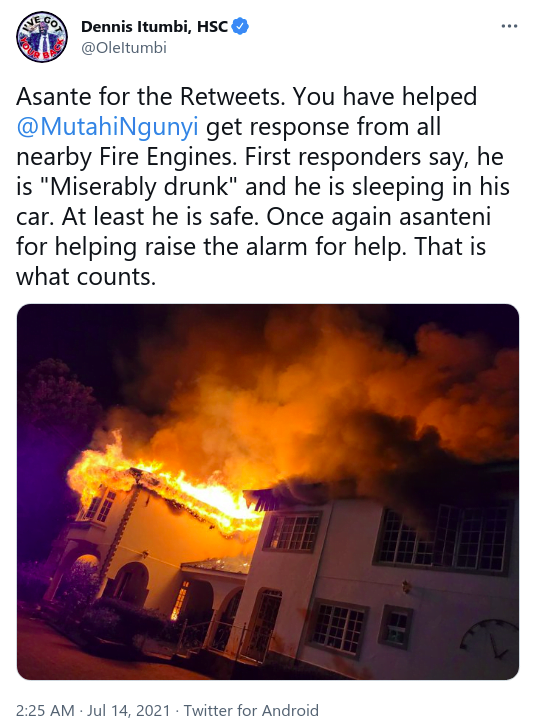Click the blue verified badge
The height and width of the screenshot is (725, 537).
pos(240,27)
